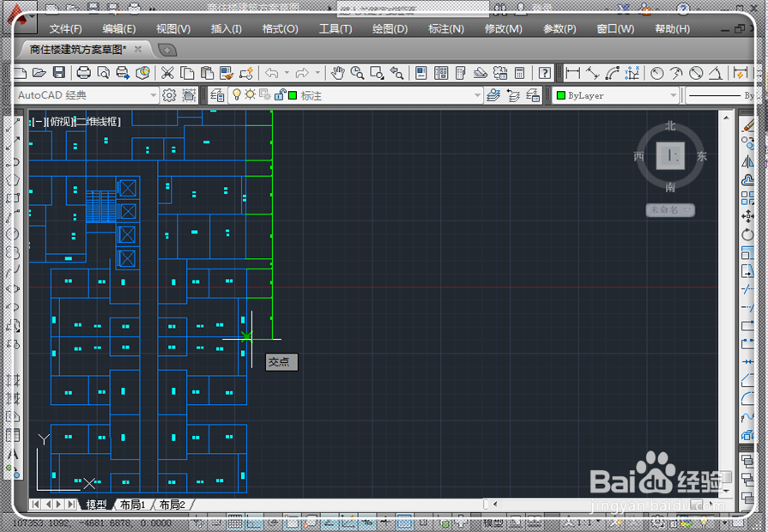Switch to the 布局2 layout tab
This screenshot has height=532, width=768.
click(172, 505)
